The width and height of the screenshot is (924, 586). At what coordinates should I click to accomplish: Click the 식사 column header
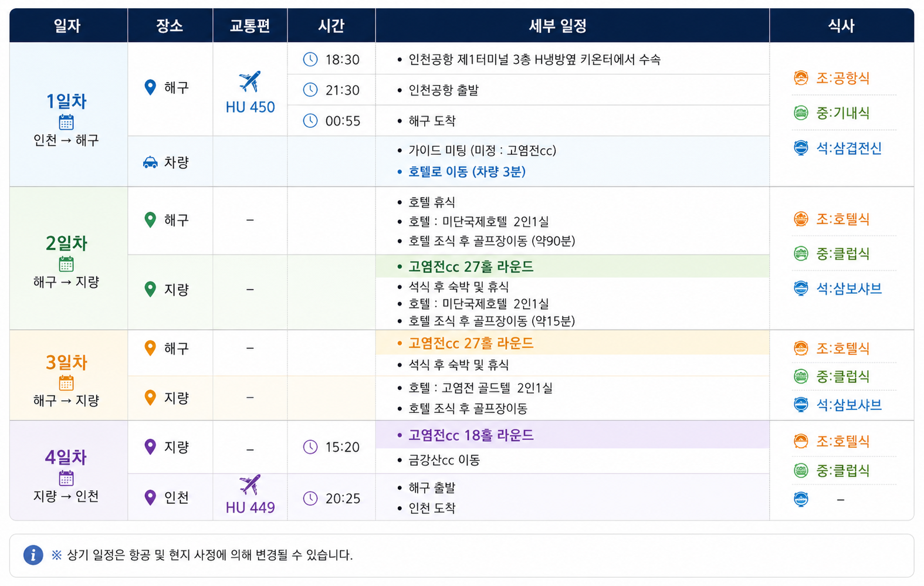point(841,26)
